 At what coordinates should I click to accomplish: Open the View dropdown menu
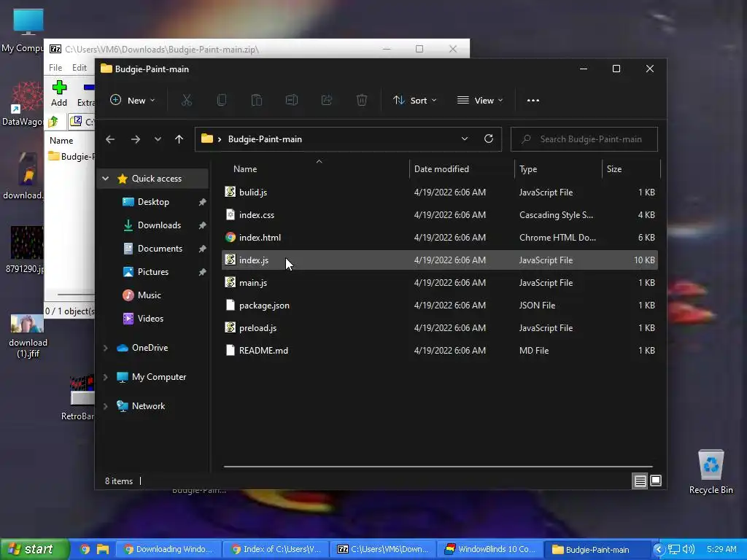click(x=480, y=100)
